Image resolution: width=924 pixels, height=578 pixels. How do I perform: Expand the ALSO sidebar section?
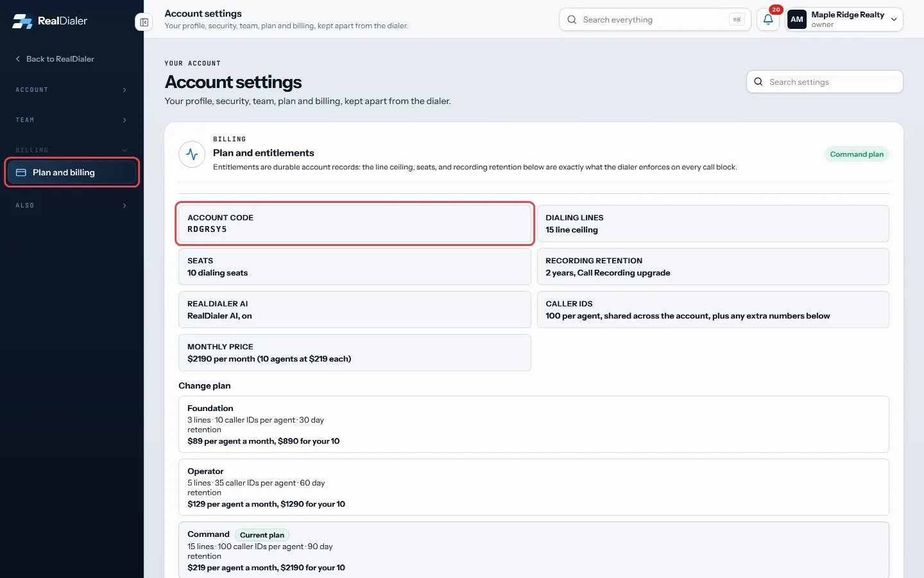(x=71, y=206)
